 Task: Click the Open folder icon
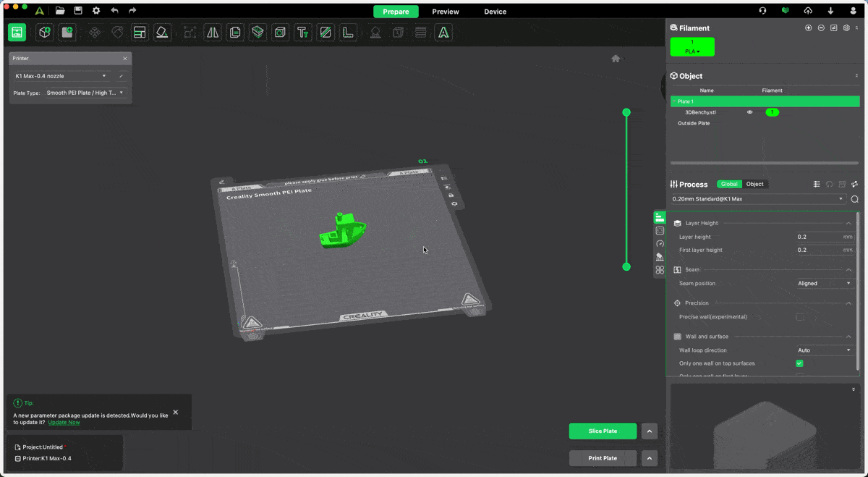pos(60,11)
